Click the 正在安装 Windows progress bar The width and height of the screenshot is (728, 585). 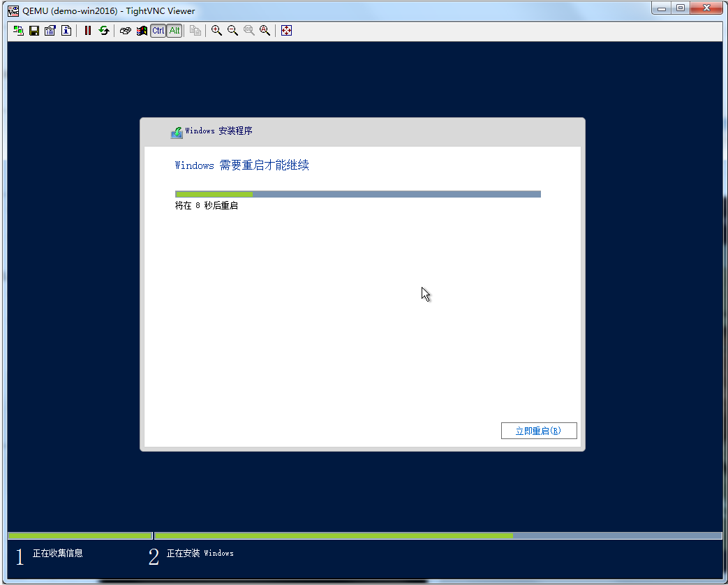click(438, 536)
